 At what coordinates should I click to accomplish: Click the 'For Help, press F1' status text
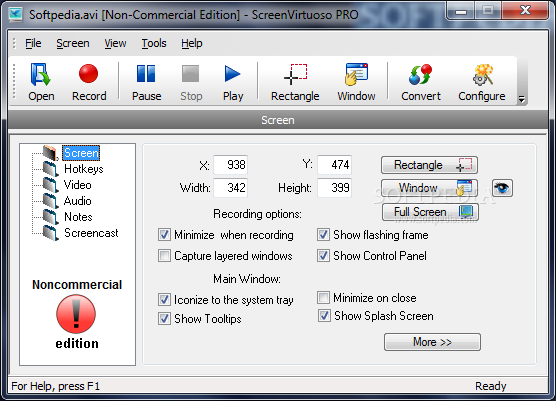56,386
